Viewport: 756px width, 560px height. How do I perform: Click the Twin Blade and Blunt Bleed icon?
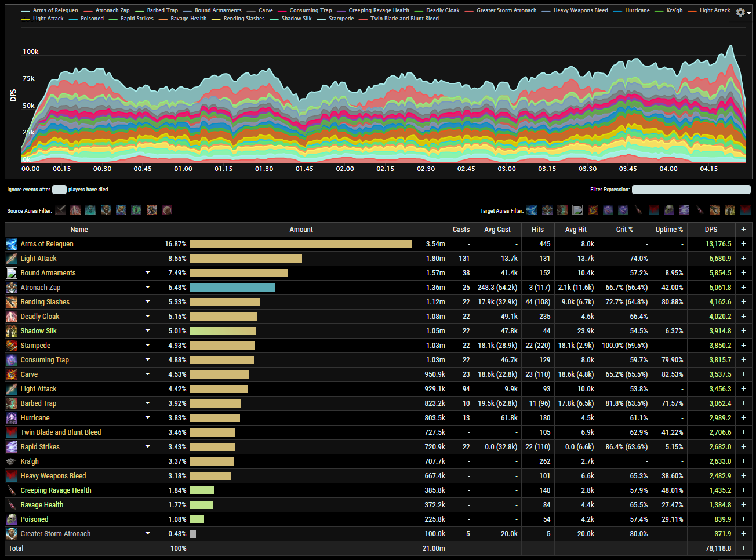[12, 432]
